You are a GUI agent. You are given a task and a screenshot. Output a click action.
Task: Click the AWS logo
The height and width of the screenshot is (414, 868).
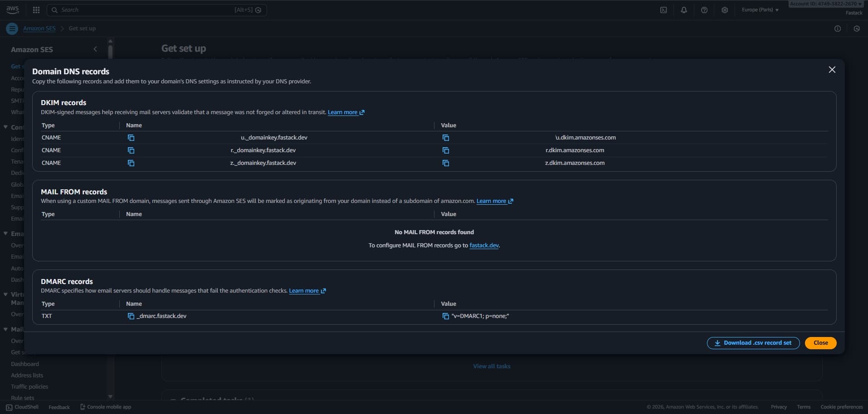pyautogui.click(x=13, y=10)
